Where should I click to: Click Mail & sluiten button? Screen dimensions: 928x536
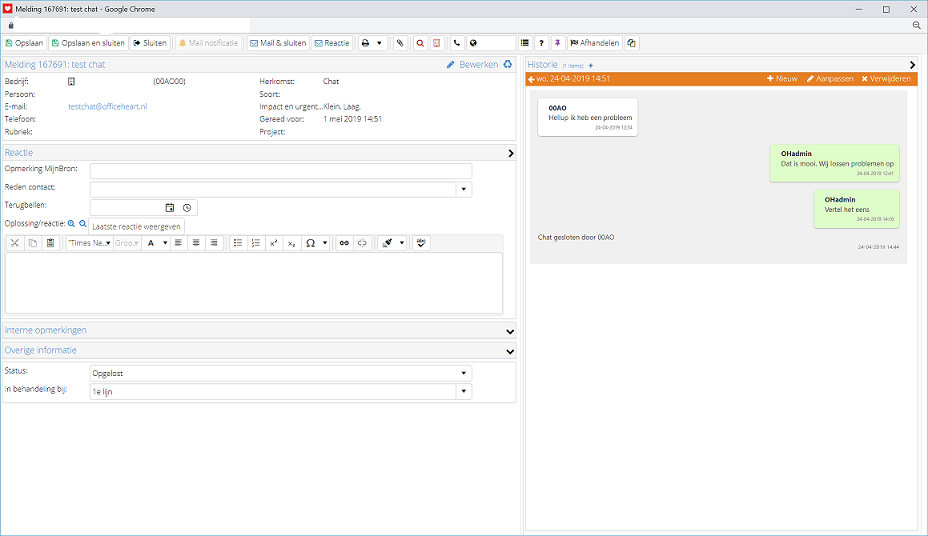click(x=278, y=43)
